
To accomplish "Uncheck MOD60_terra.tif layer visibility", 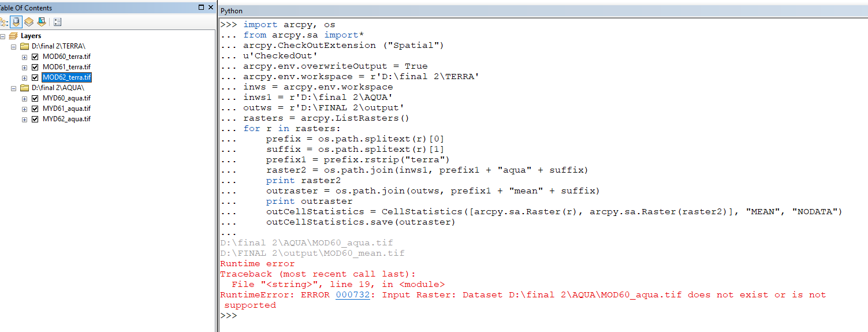I will click(35, 57).
